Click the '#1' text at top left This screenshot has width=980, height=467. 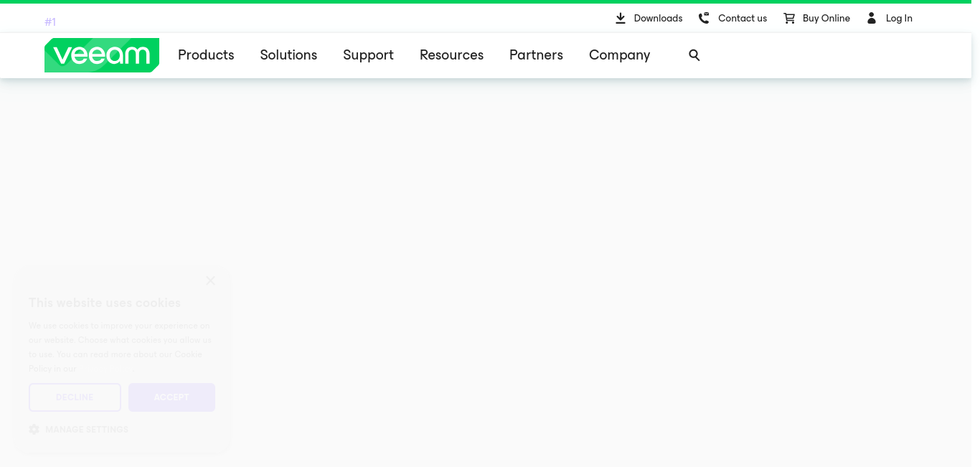(x=50, y=22)
